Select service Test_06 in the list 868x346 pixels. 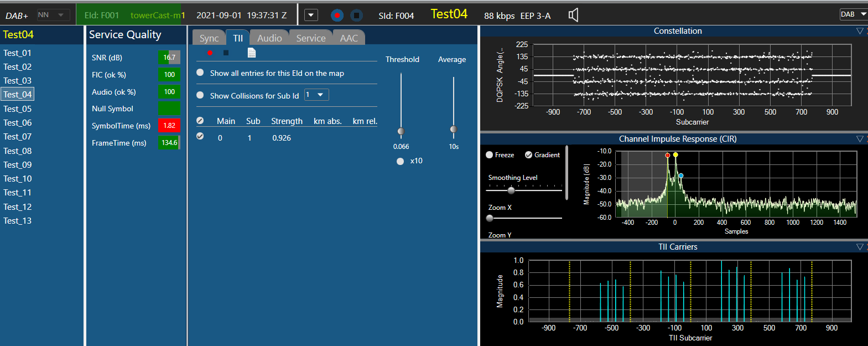(17, 123)
